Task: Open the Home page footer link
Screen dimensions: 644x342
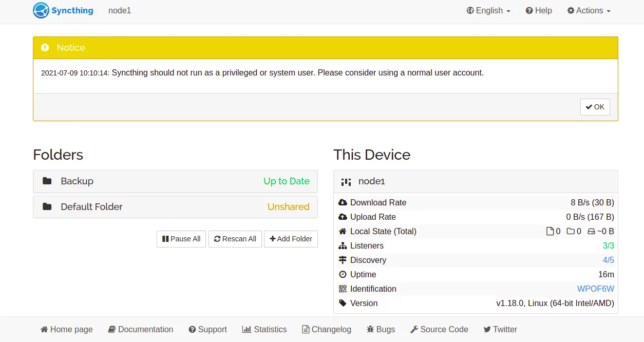Action: tap(67, 330)
